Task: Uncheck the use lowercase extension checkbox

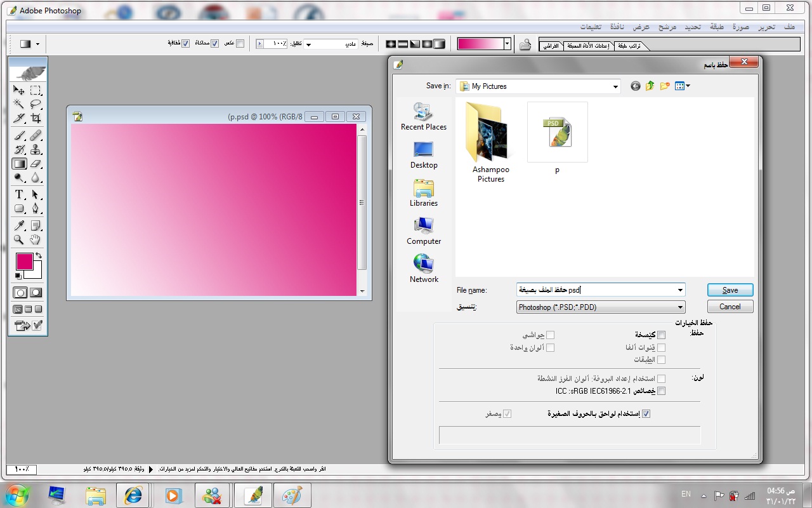Action: [x=646, y=413]
